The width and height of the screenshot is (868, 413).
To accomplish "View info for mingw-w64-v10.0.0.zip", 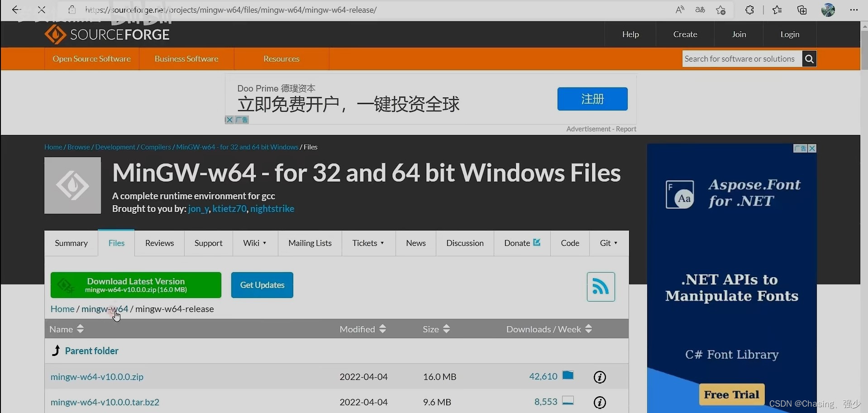I will 600,377.
